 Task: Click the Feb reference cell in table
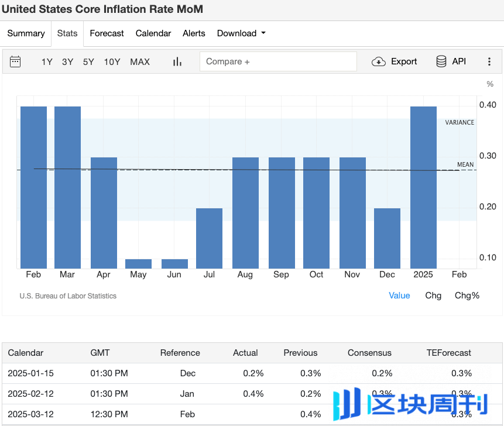(187, 414)
